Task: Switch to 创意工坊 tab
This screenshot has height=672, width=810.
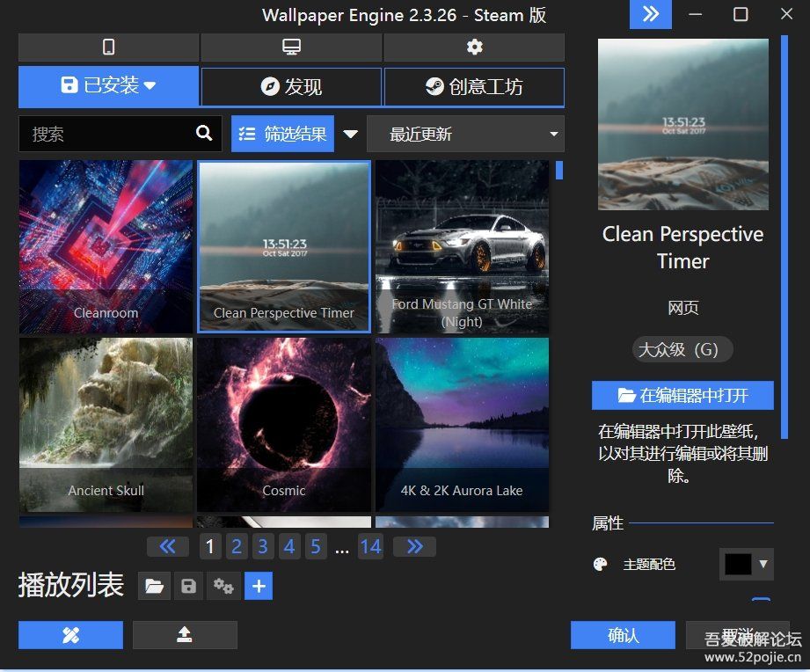Action: tap(474, 86)
